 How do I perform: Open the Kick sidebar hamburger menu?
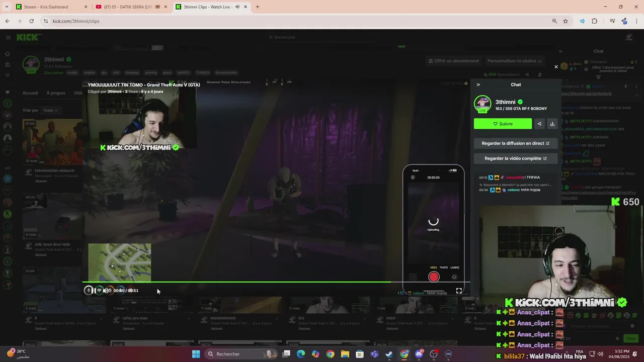pos(8,37)
